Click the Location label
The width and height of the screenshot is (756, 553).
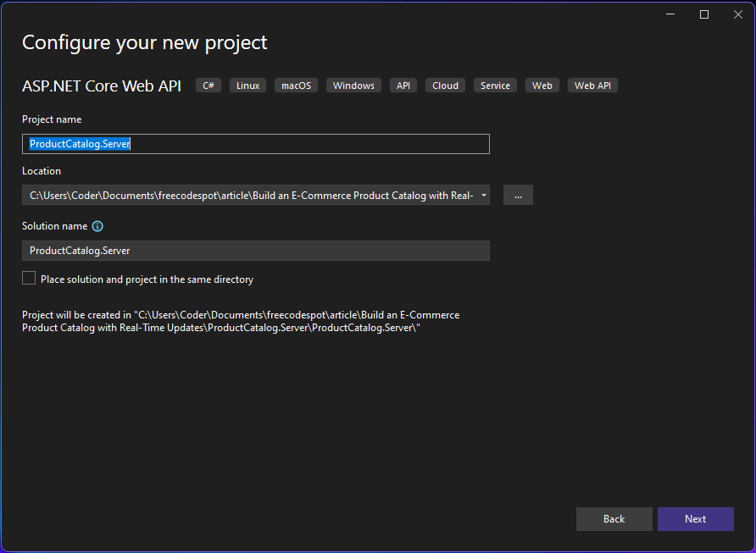point(42,171)
